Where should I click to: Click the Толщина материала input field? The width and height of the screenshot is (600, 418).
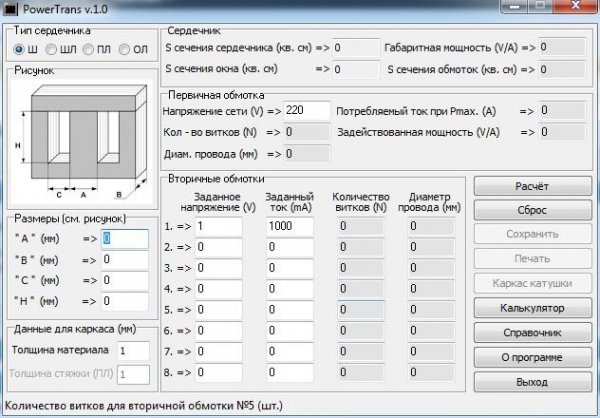133,351
